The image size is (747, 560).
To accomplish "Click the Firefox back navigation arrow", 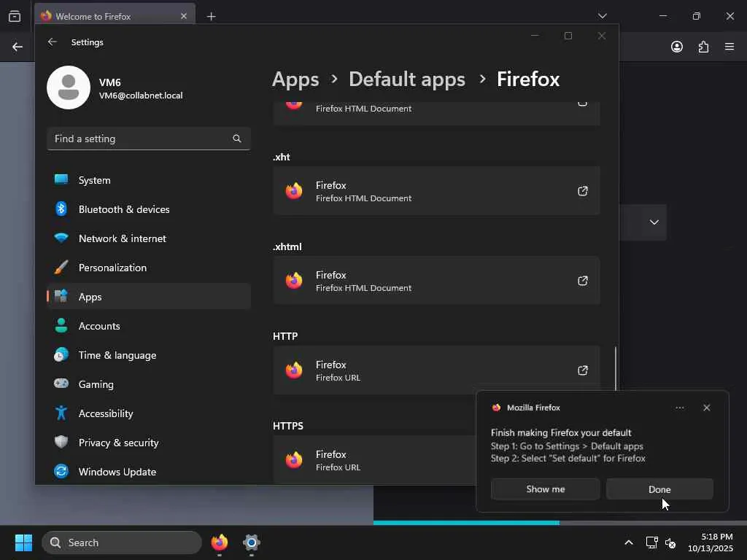I will pos(18,47).
